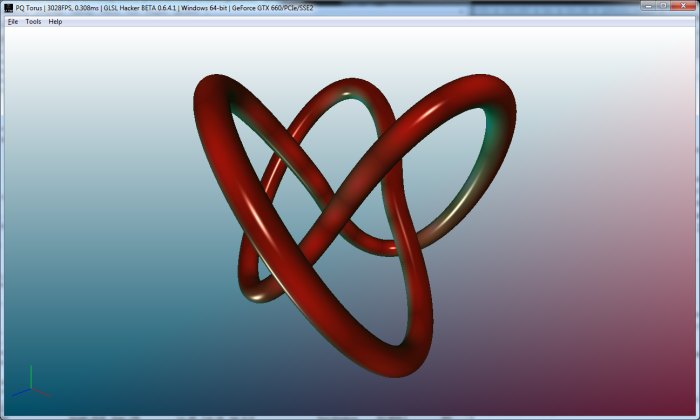700x420 pixels.
Task: Click the PQ Torus title bar text
Action: (165, 8)
